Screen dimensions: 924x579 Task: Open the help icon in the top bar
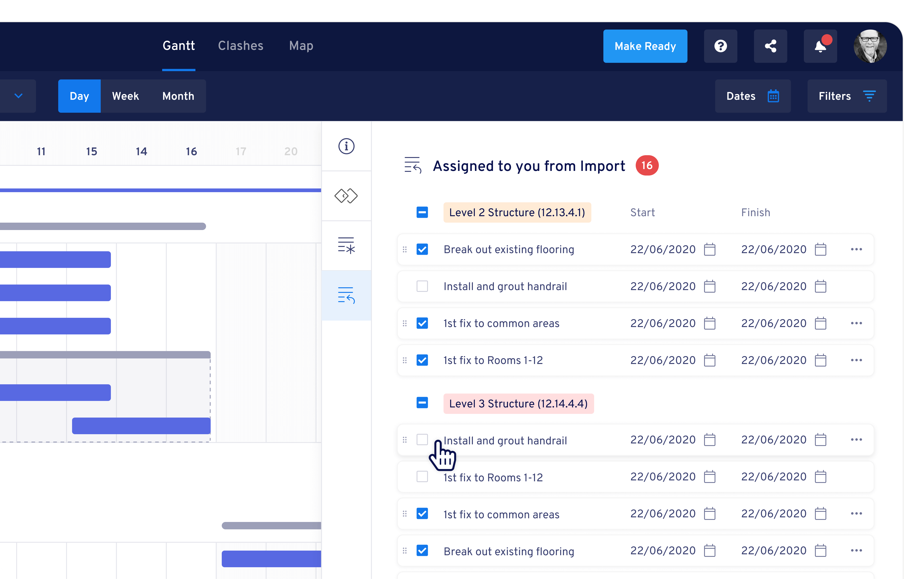720,46
